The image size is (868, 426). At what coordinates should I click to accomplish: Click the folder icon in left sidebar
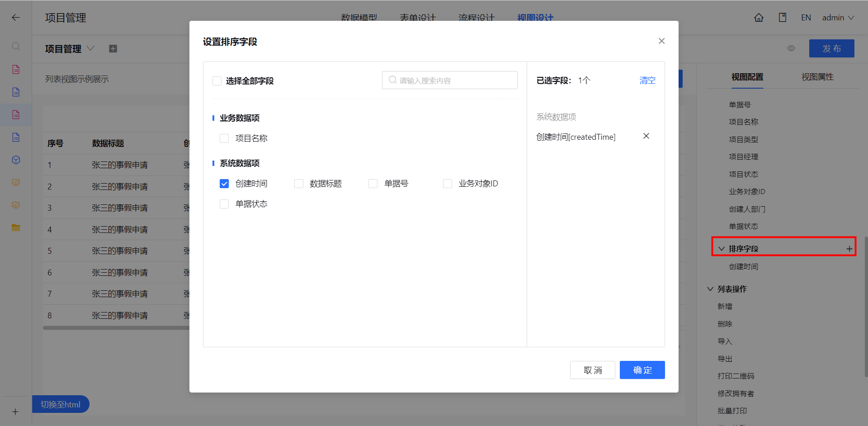coord(16,227)
